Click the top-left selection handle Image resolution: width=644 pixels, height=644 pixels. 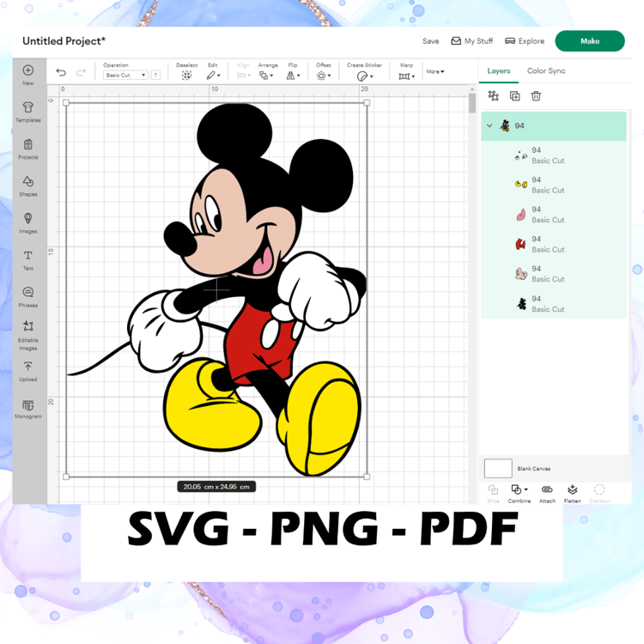66,103
